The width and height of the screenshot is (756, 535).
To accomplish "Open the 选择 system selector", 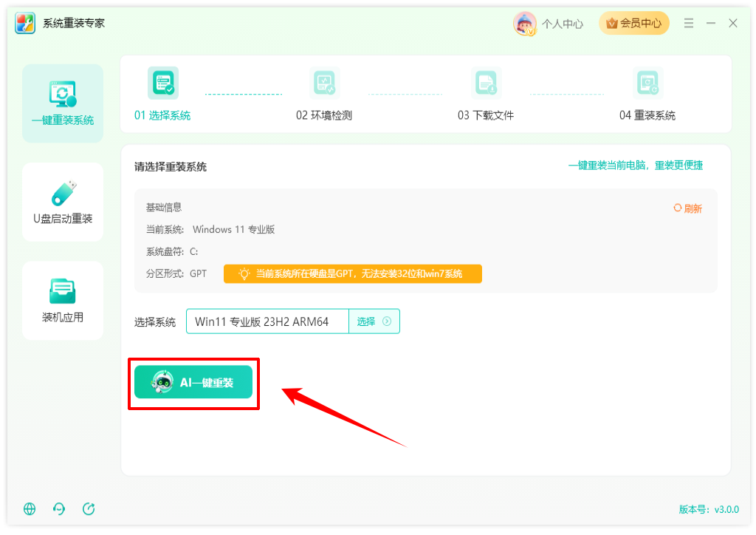I will coord(374,321).
